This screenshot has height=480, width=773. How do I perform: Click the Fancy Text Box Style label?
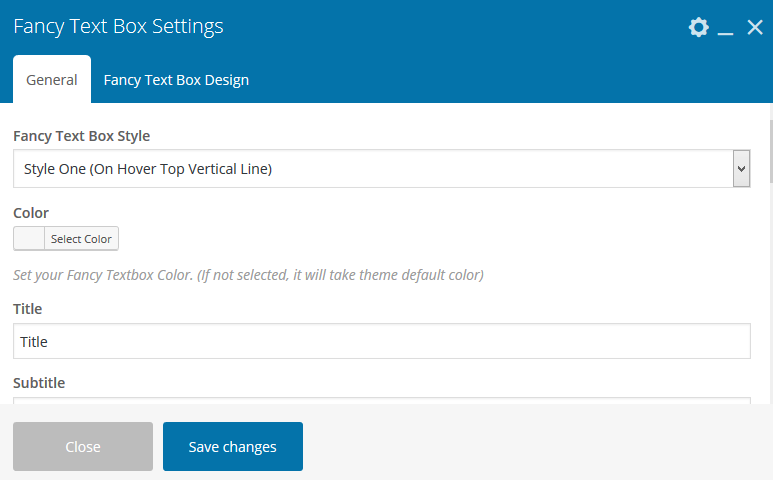point(82,135)
